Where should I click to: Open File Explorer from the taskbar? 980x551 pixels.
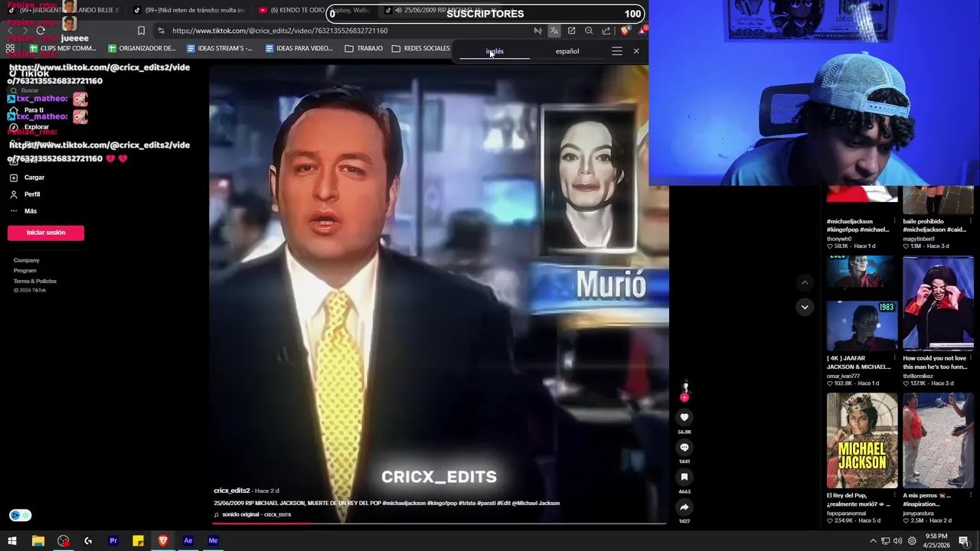pos(38,540)
